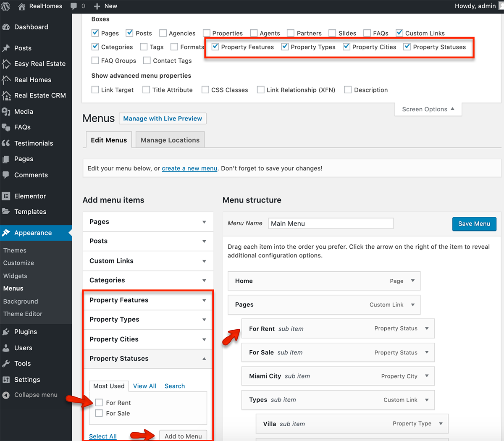The height and width of the screenshot is (441, 504).
Task: Expand the Home menu item options
Action: point(413,281)
